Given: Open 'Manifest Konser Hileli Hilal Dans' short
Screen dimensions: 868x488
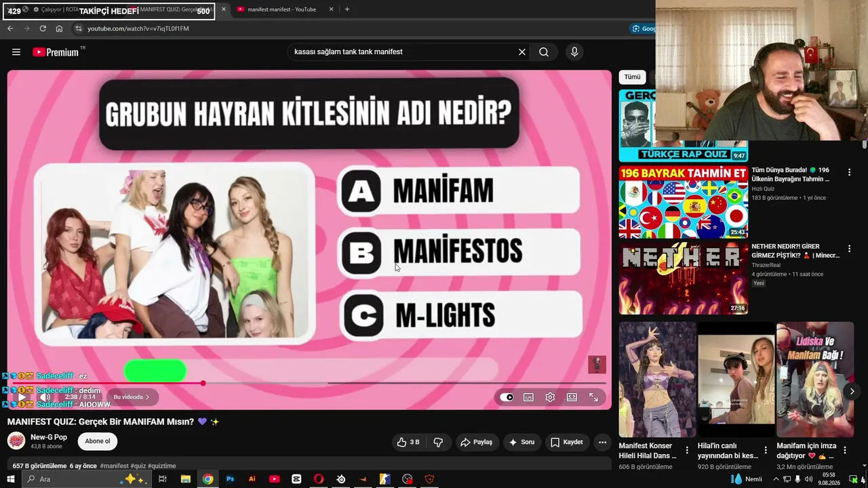Looking at the screenshot, I should pos(658,380).
